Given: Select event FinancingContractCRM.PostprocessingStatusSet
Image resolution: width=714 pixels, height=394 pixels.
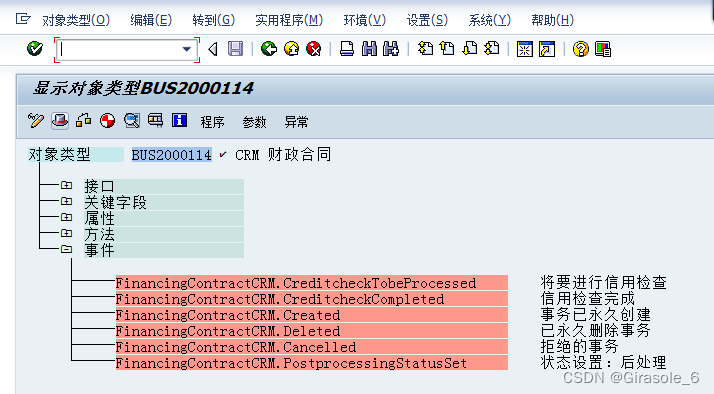Looking at the screenshot, I should click(311, 363).
